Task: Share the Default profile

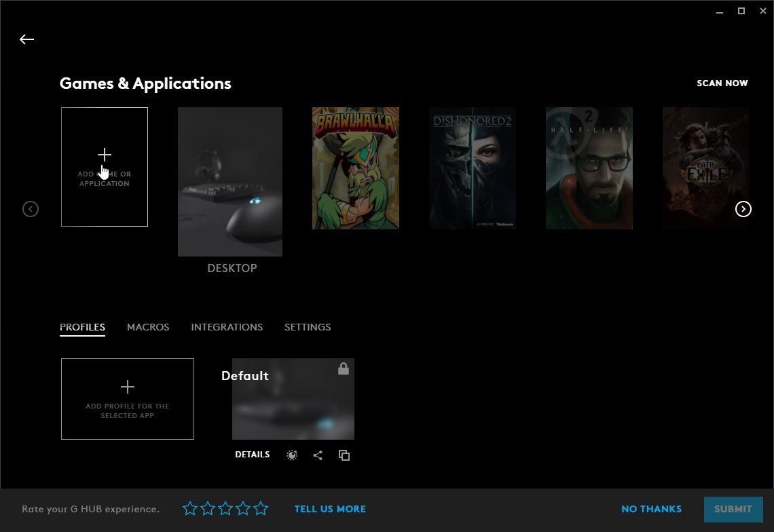Action: pyautogui.click(x=318, y=455)
